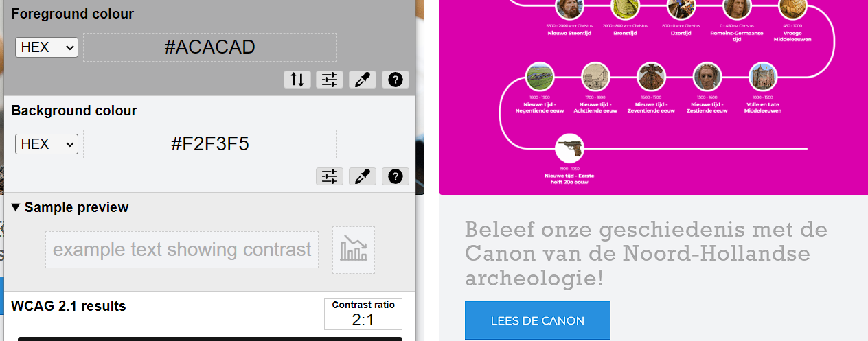Pick background colour with eyedropper
This screenshot has height=341, width=868.
pos(363,176)
